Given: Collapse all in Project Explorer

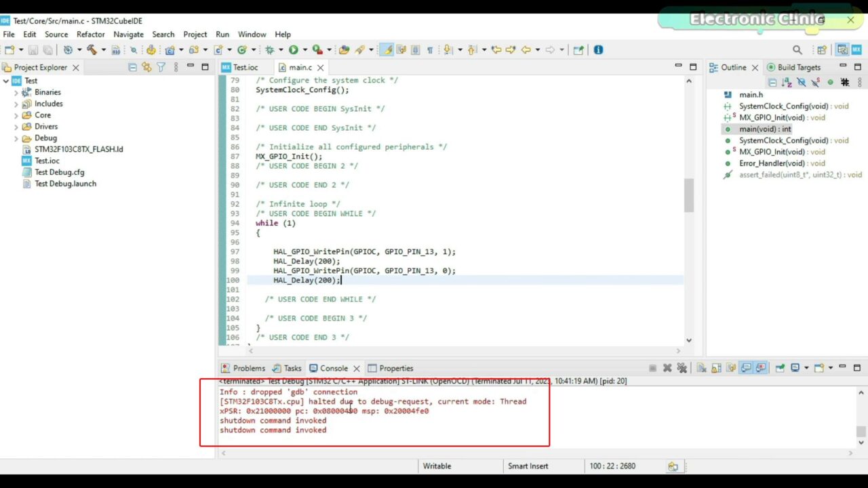Looking at the screenshot, I should point(132,67).
